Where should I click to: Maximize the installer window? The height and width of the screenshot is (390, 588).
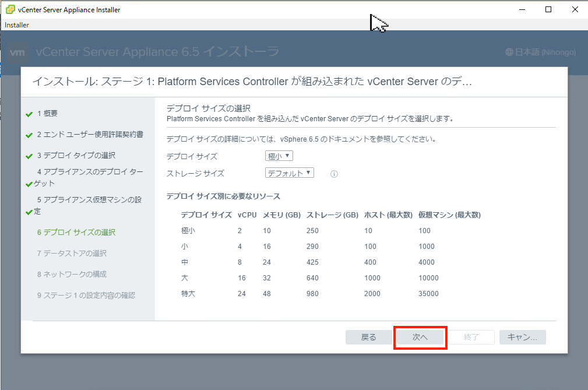click(x=548, y=9)
